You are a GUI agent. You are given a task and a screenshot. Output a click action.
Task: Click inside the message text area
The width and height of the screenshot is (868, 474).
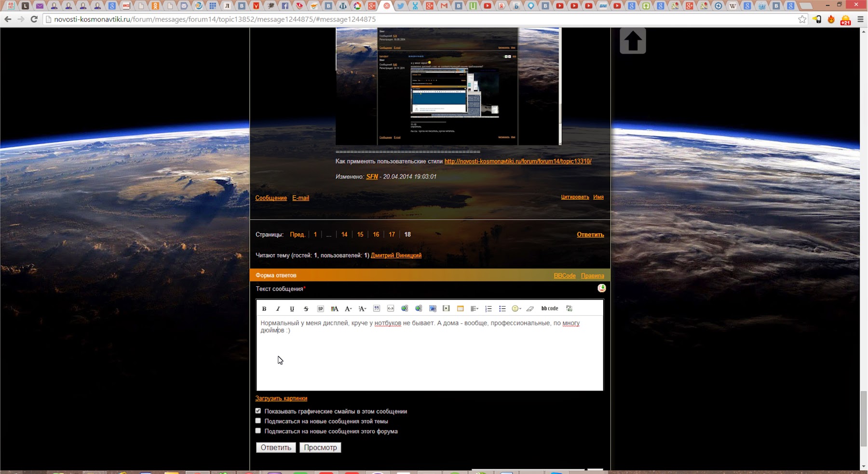coord(429,357)
